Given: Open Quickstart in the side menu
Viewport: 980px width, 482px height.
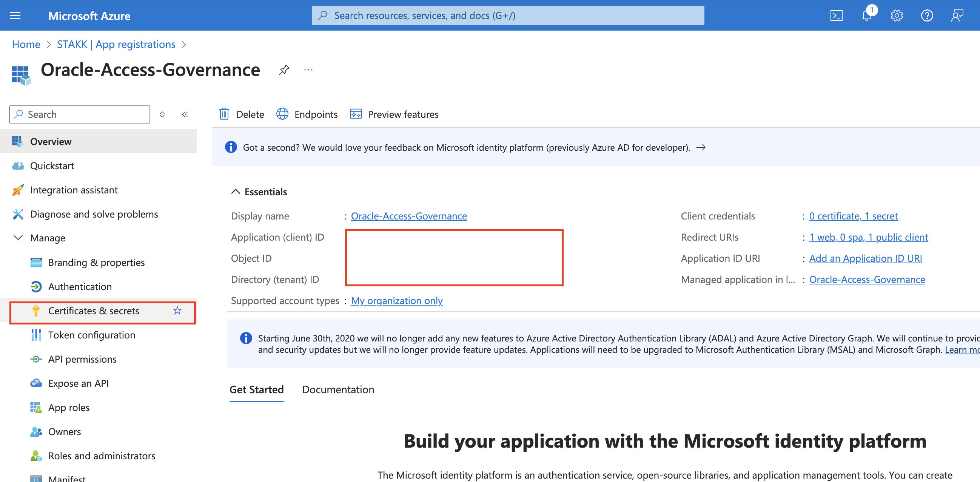Looking at the screenshot, I should pyautogui.click(x=99, y=165).
